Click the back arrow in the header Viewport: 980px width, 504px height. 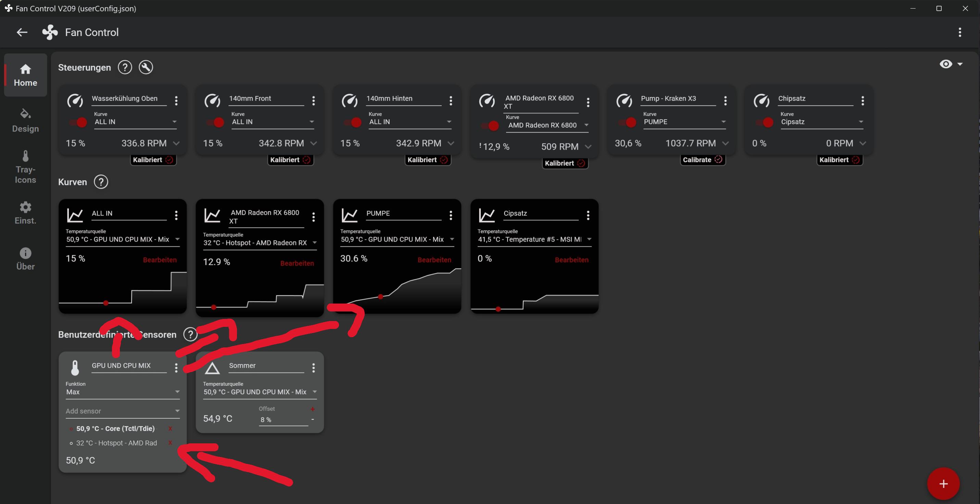coord(22,32)
